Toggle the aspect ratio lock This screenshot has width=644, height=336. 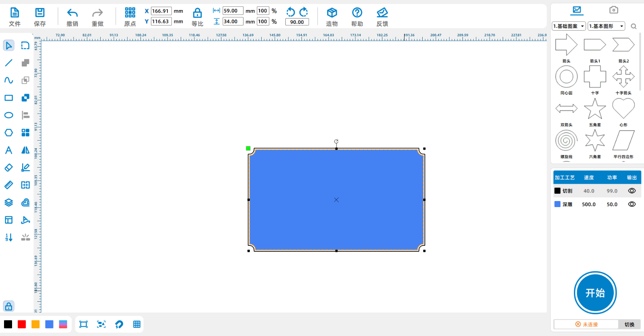[197, 13]
